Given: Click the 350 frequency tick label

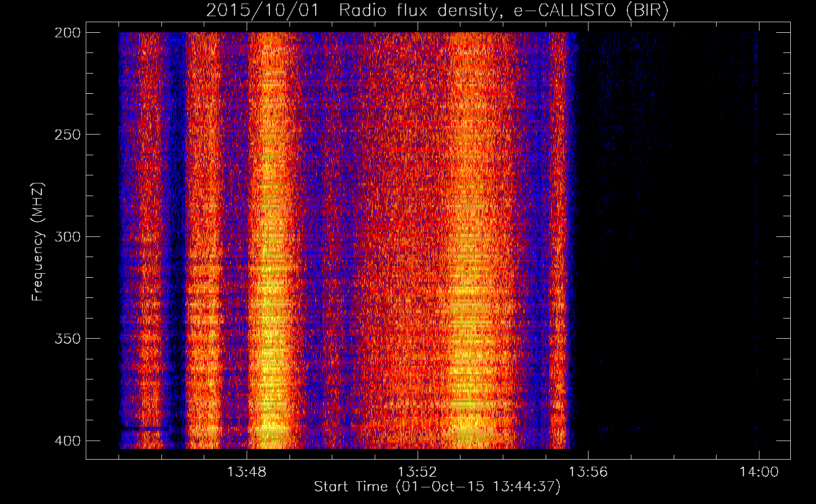Looking at the screenshot, I should (67, 339).
